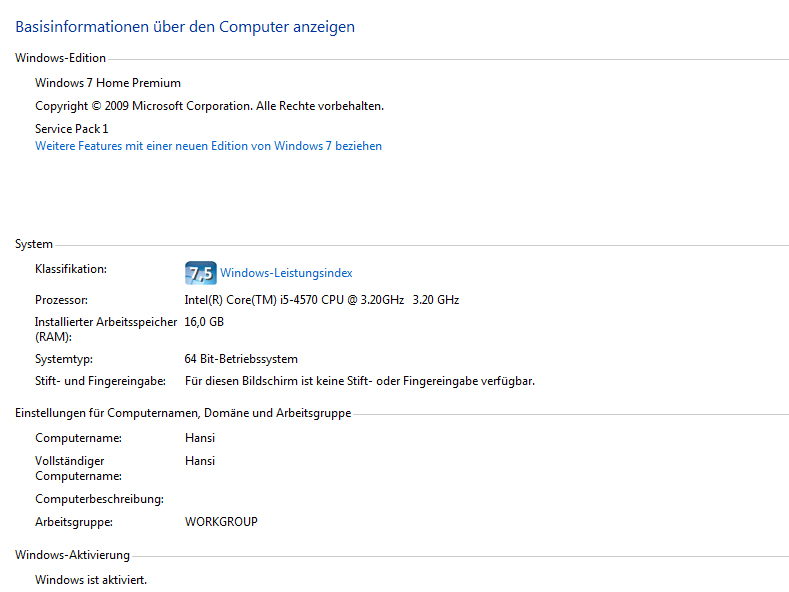Open 'Weitere Features mit einer neuen Edition' link

208,146
